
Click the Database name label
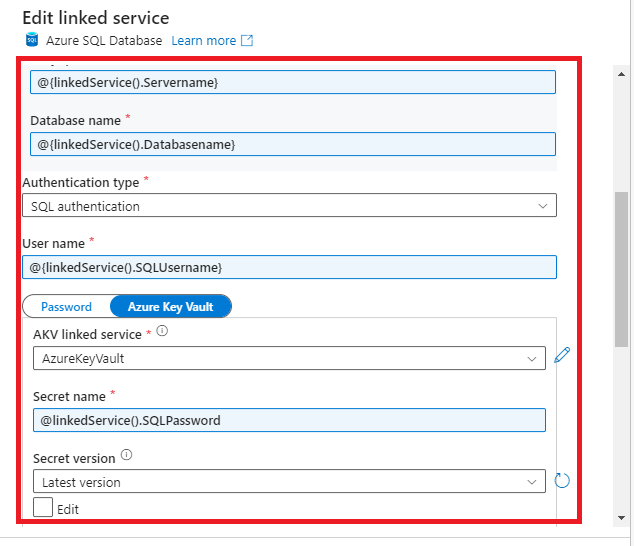click(x=75, y=121)
